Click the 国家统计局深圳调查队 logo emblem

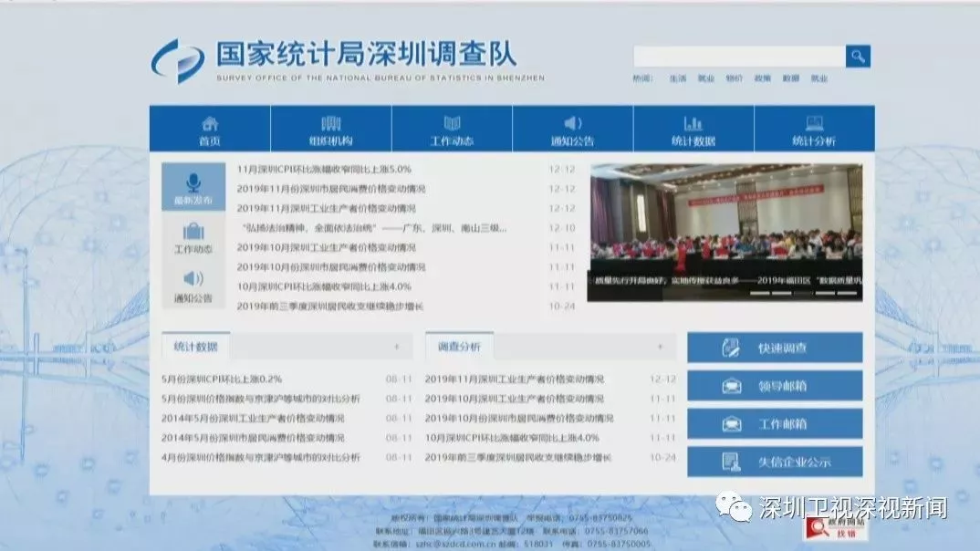point(177,62)
